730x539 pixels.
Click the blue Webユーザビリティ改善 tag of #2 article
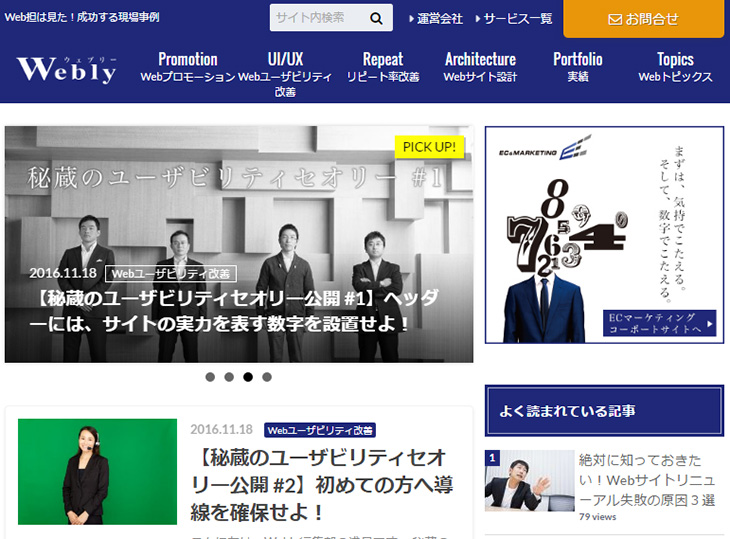(320, 430)
